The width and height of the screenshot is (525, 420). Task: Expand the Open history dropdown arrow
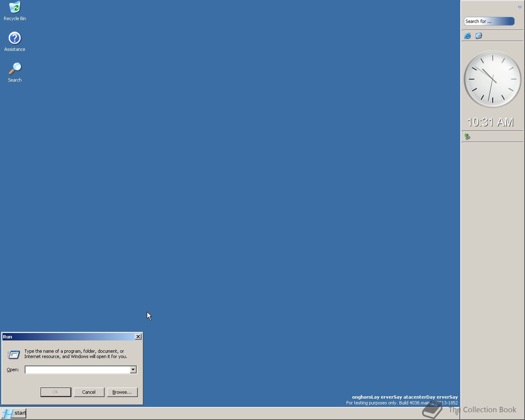click(133, 370)
